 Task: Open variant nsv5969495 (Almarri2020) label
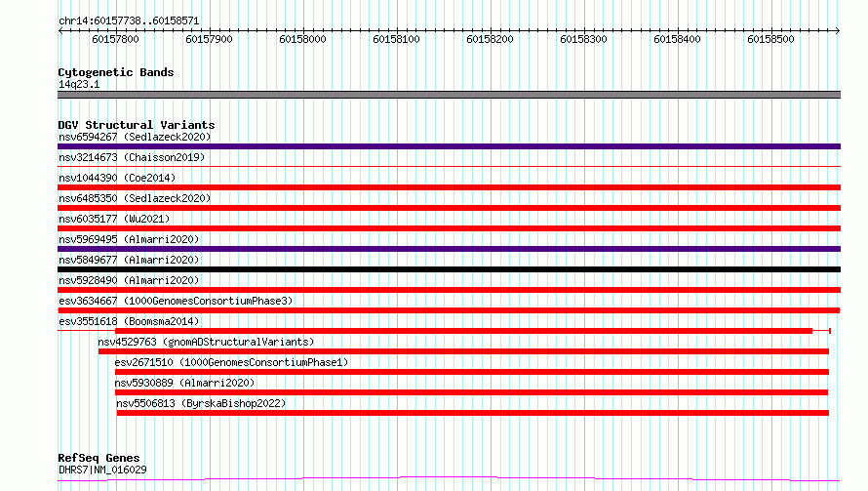point(129,239)
